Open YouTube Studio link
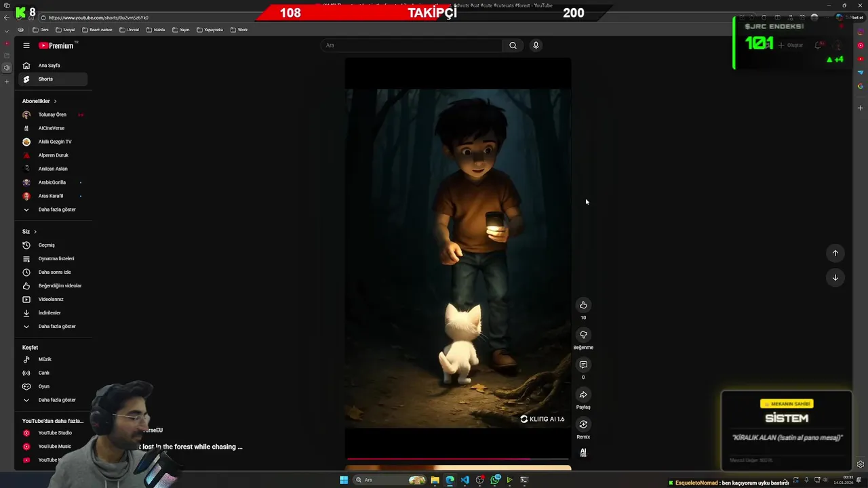 [x=53, y=433]
